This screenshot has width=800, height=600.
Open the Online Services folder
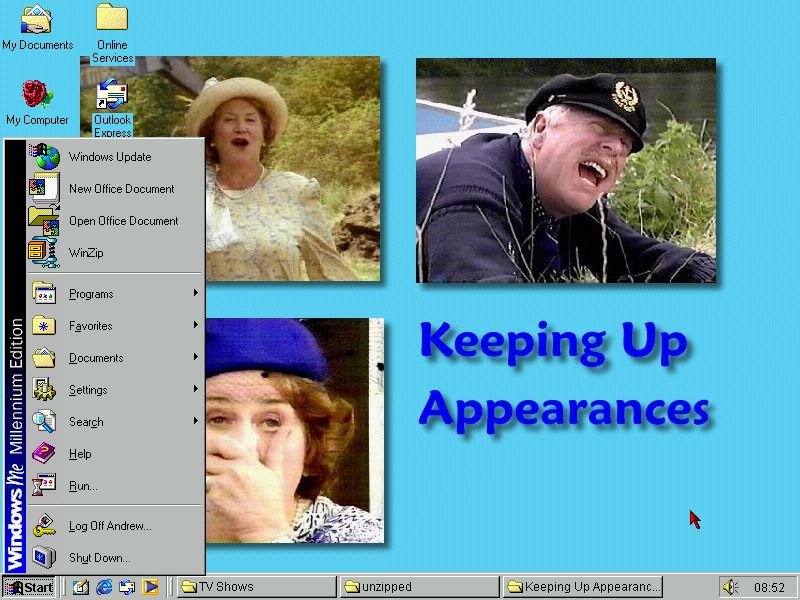click(112, 22)
